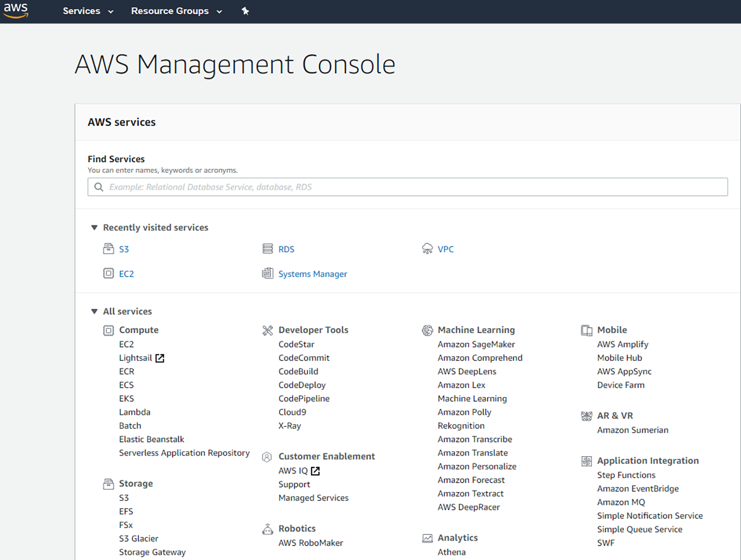Viewport: 741px width, 560px height.
Task: Open the Services dropdown menu
Action: coord(88,11)
